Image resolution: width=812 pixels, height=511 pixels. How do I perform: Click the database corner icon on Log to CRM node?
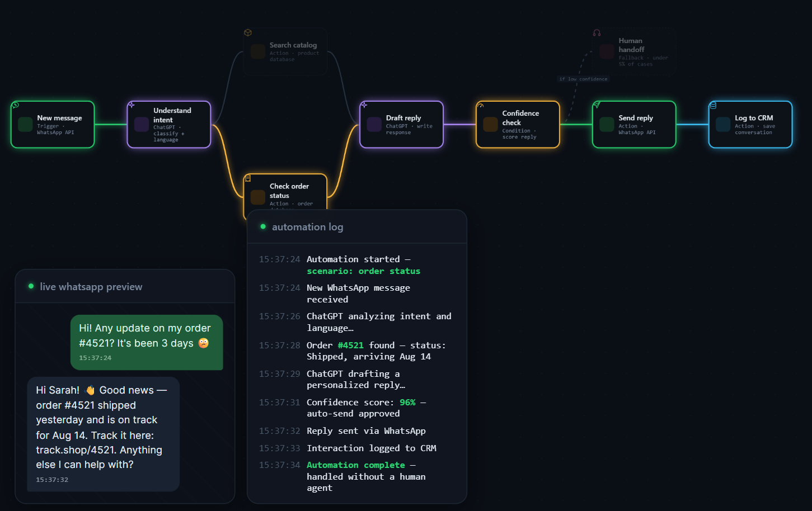pos(714,105)
